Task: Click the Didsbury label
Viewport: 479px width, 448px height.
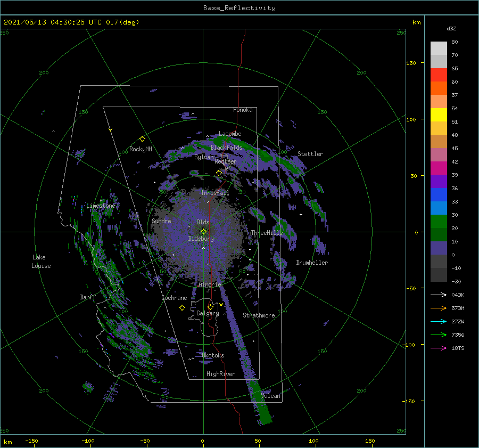Action: [x=201, y=239]
